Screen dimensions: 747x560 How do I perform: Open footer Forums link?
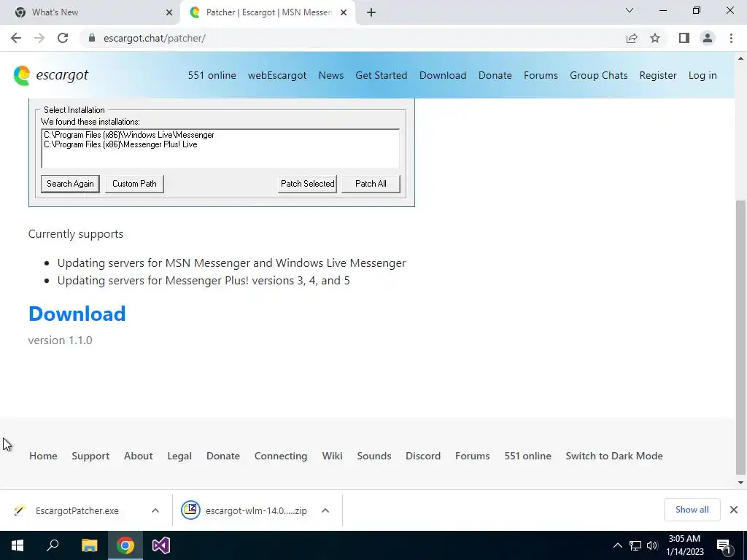472,456
